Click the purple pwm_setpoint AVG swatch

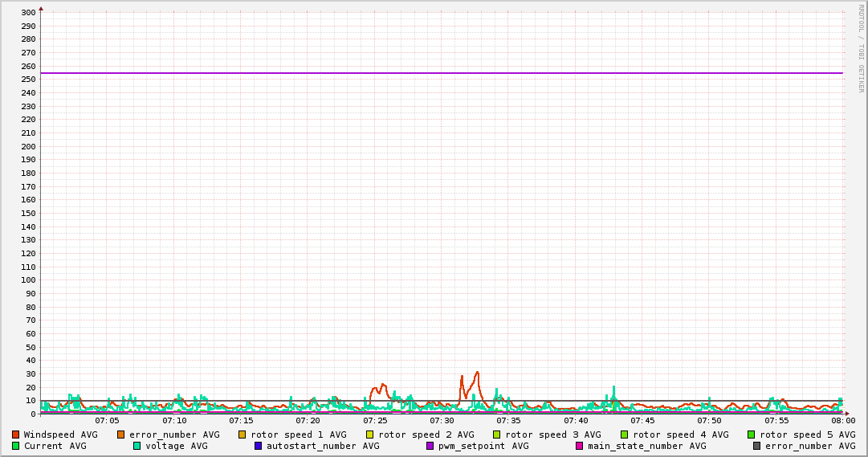(x=430, y=446)
